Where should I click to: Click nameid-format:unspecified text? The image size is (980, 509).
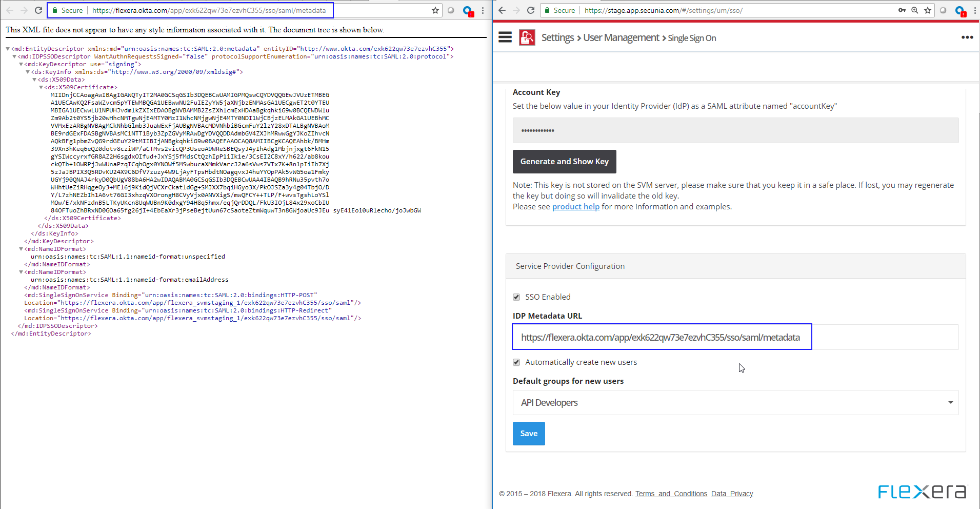[128, 257]
